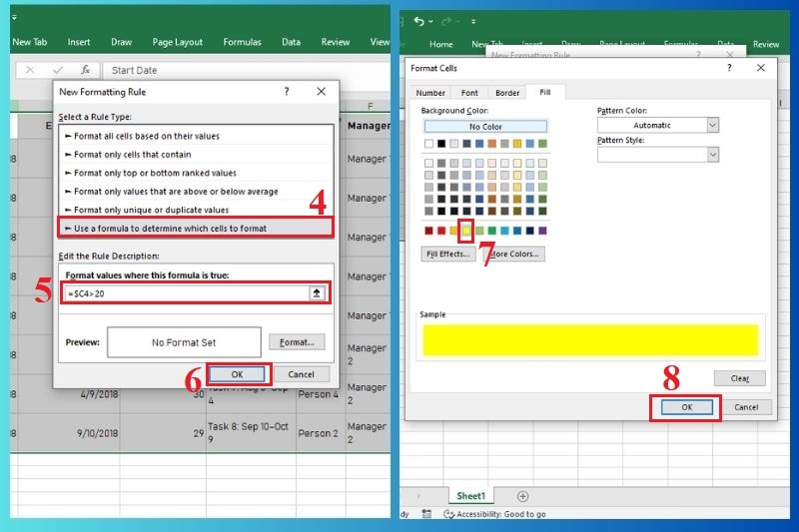799x532 pixels.
Task: Open the Undo history dropdown arrow
Action: [430, 21]
